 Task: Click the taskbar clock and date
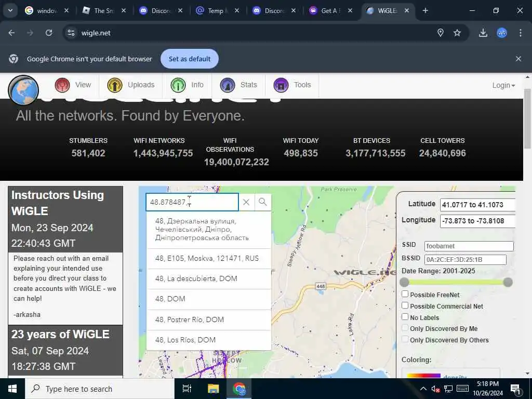(x=487, y=389)
